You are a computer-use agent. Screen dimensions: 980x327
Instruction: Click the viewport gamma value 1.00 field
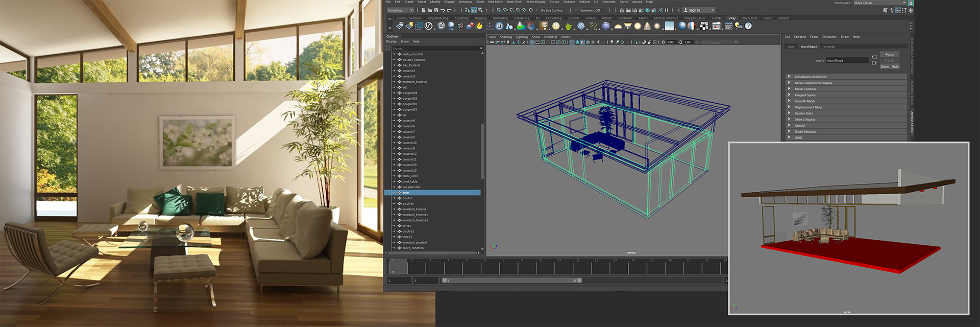(x=688, y=42)
